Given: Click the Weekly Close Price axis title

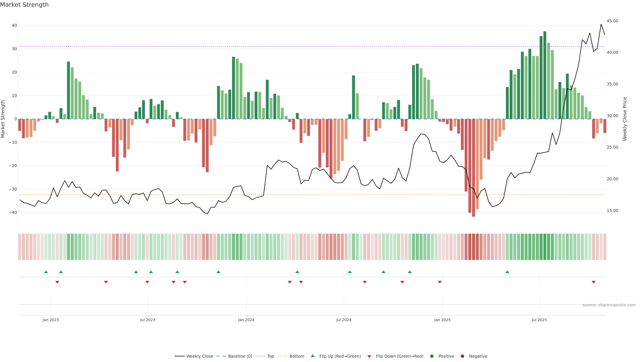Looking at the screenshot, I should tap(625, 119).
